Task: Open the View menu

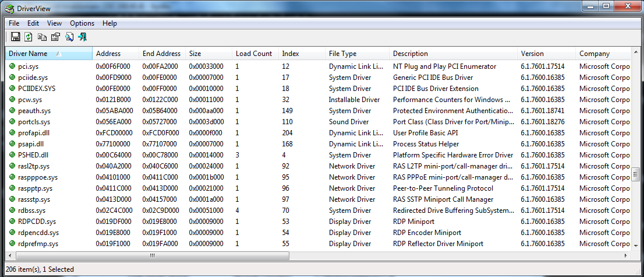Action: (x=54, y=23)
